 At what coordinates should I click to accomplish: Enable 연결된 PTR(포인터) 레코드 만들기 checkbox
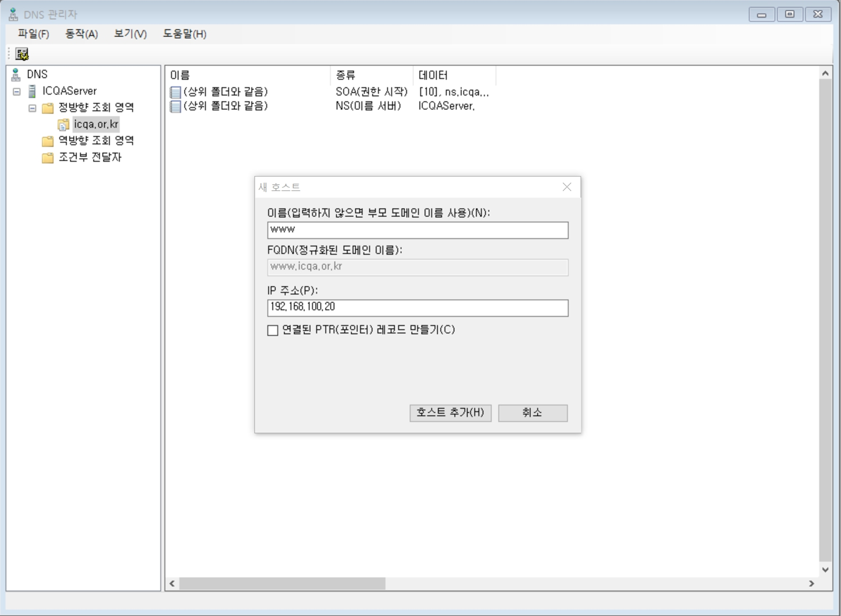click(x=273, y=330)
